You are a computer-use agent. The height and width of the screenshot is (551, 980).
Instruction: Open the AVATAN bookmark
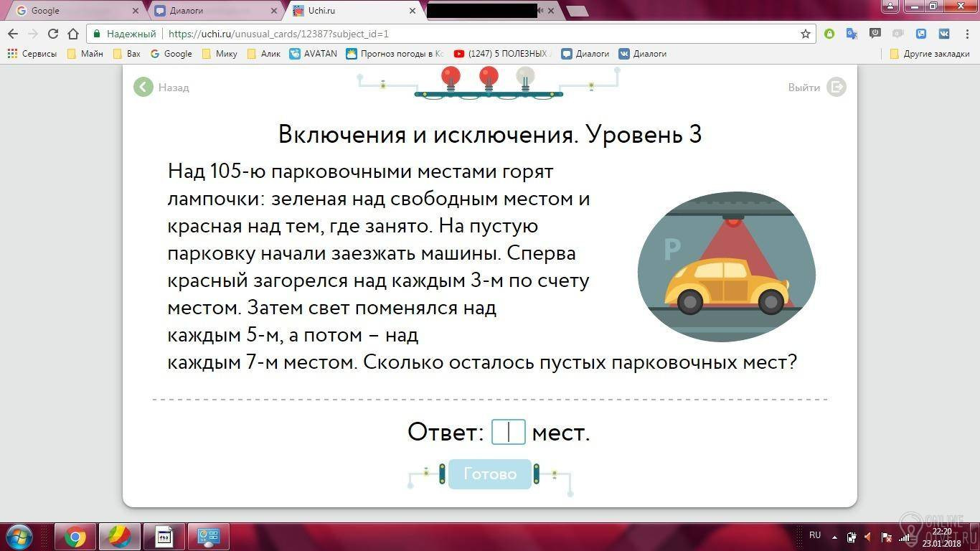pyautogui.click(x=313, y=54)
